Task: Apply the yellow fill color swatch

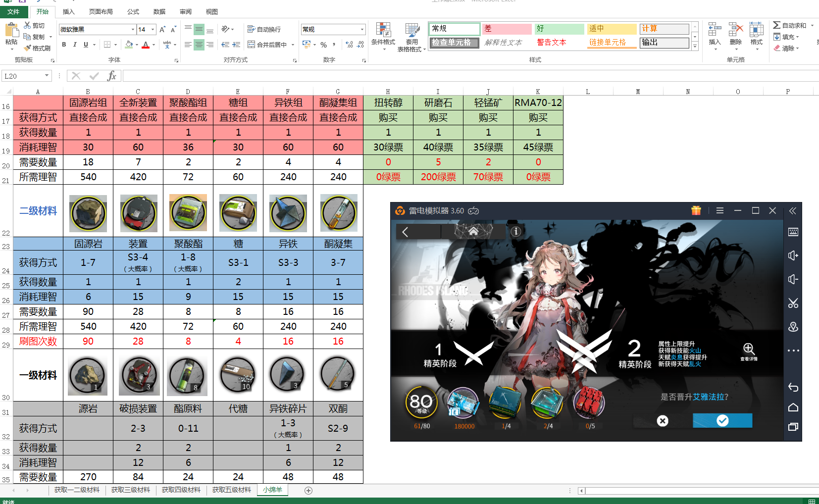Action: 129,45
